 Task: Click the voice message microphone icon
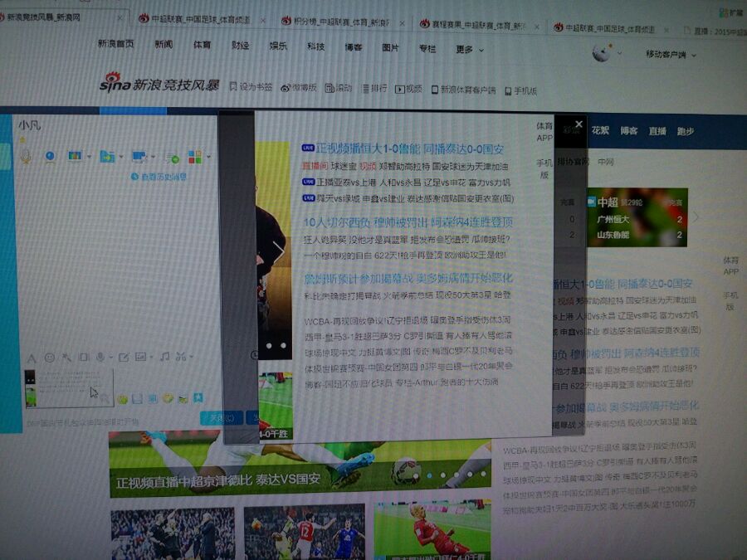click(x=100, y=357)
